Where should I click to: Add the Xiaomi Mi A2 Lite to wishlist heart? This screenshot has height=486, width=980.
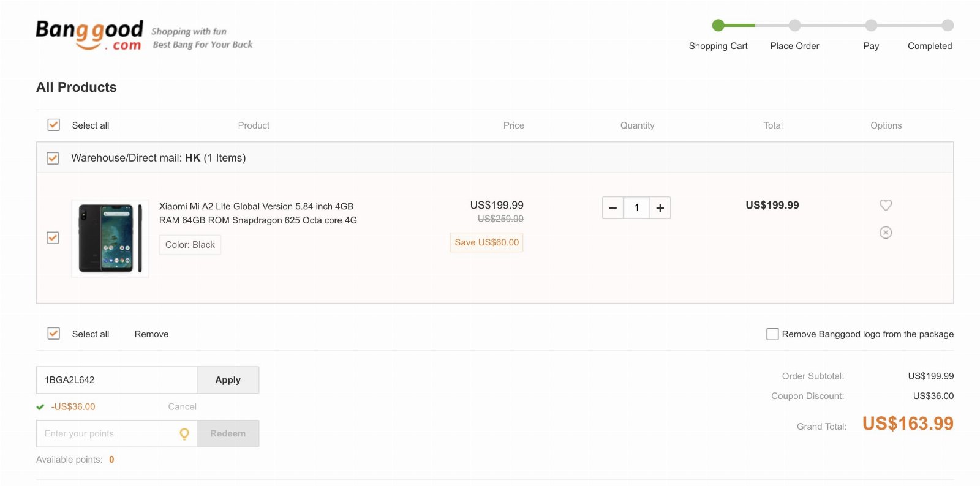[886, 205]
